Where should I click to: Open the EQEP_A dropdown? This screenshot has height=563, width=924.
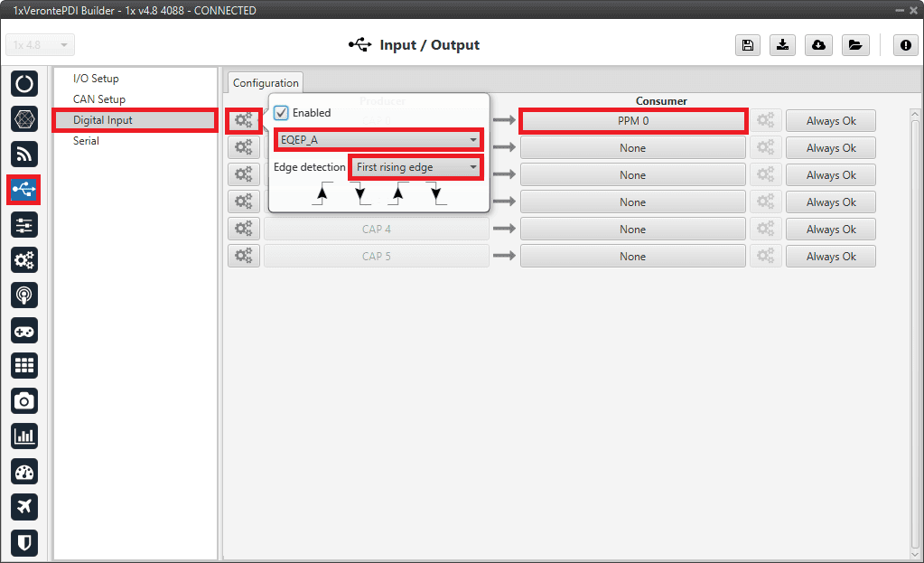[x=378, y=140]
